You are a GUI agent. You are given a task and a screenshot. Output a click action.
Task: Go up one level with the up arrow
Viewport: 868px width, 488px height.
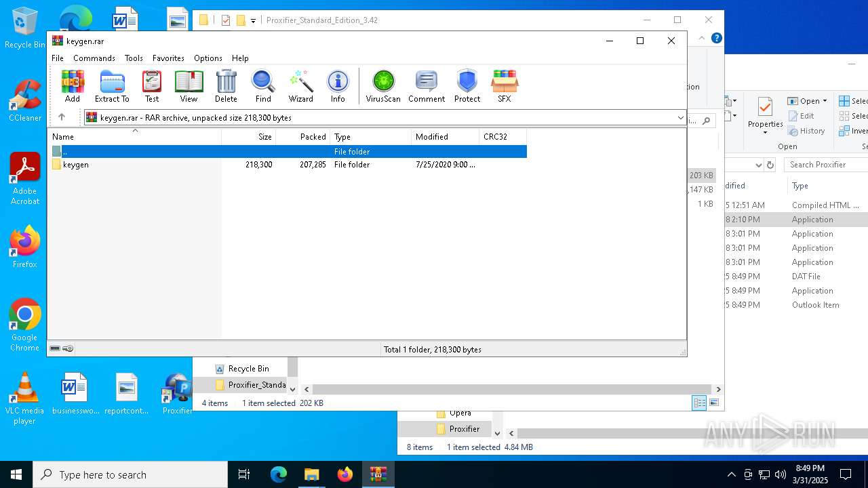[62, 117]
